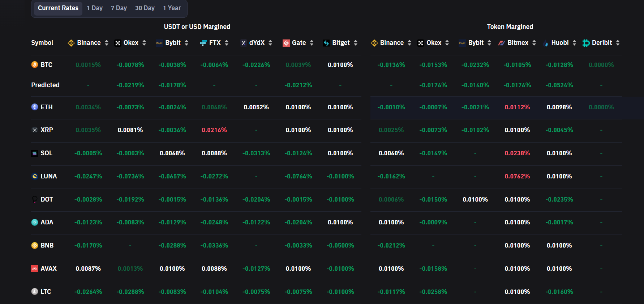Click the XRP coin icon
This screenshot has height=304, width=644.
coord(35,130)
